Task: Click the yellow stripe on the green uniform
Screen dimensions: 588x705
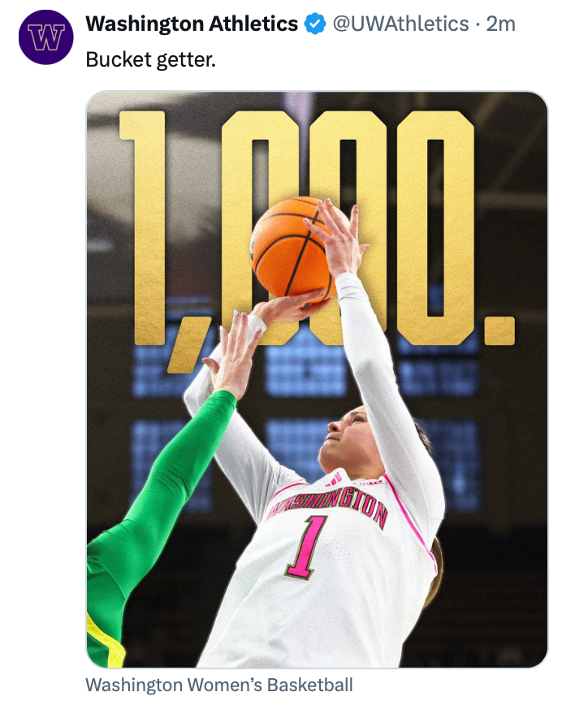Action: pos(104,642)
